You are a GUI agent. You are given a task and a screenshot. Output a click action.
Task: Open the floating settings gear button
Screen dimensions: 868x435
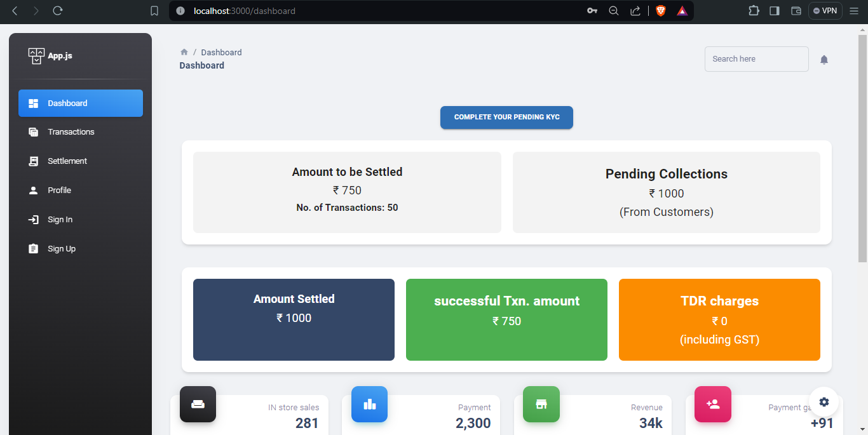coord(824,402)
